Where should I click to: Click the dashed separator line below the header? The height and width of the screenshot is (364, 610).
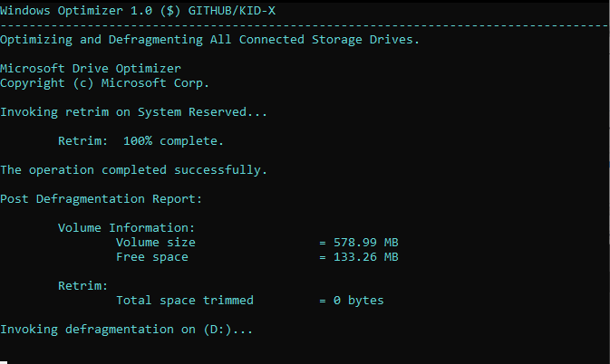[x=305, y=25]
